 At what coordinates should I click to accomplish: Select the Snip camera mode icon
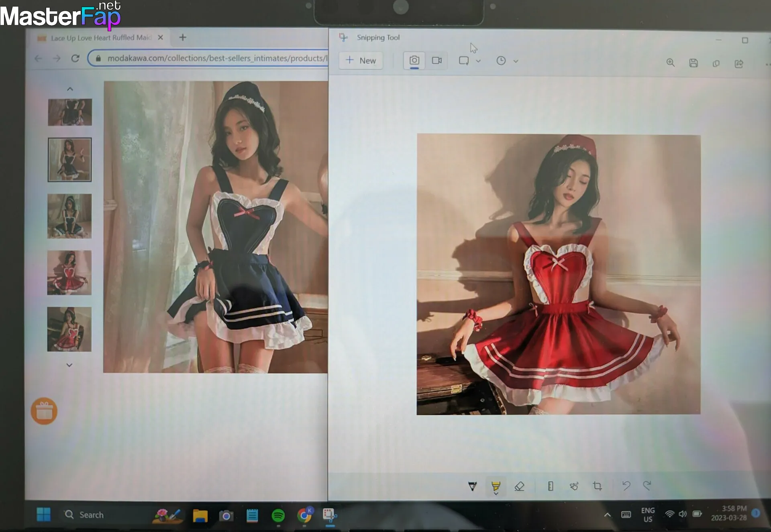coord(414,61)
